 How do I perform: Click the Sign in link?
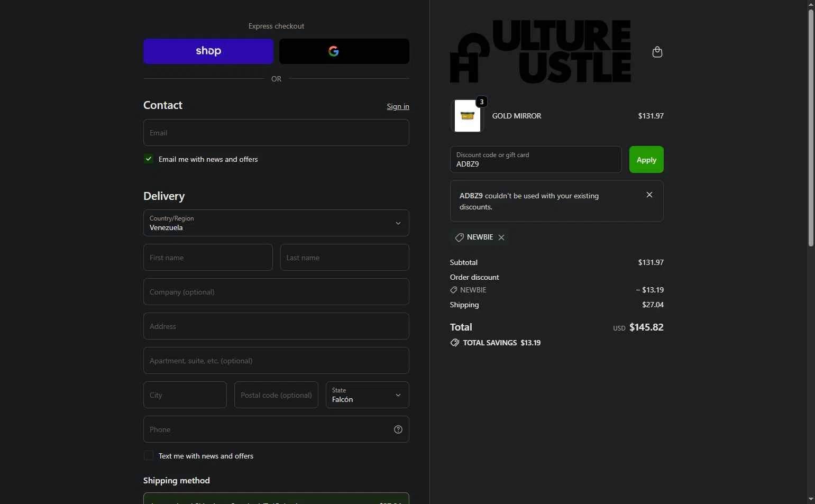point(398,106)
